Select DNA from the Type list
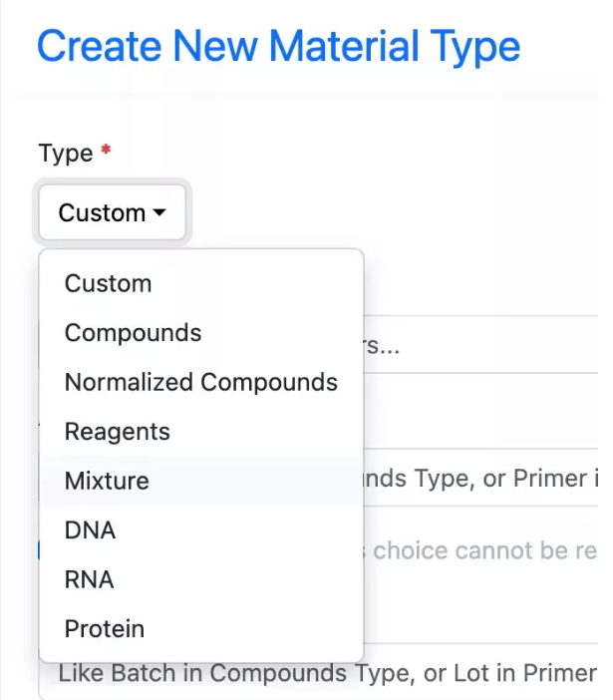 [90, 530]
